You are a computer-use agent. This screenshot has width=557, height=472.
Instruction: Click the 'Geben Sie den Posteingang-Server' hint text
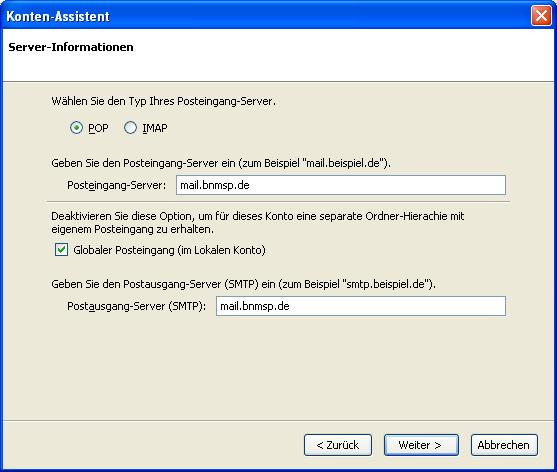coord(221,163)
